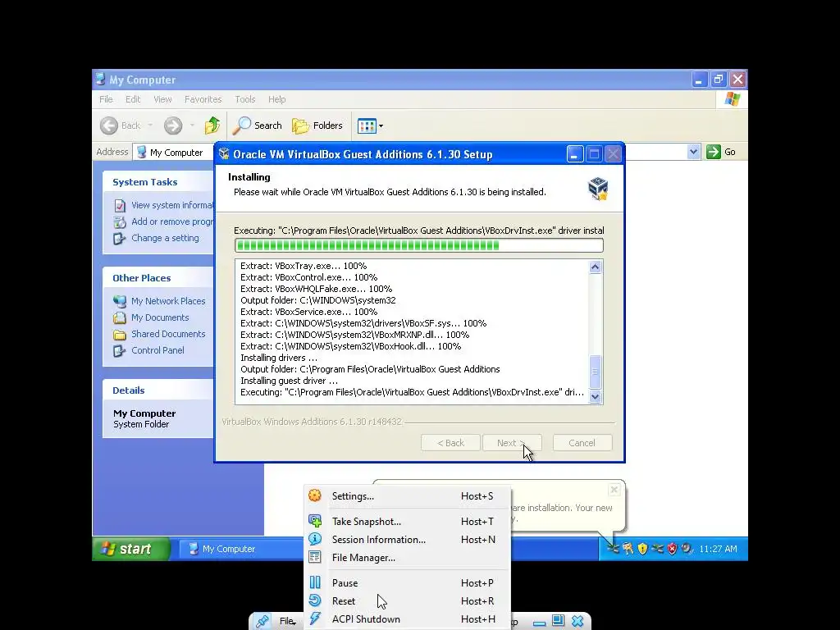The image size is (840, 630).
Task: Click the green Go button
Action: [x=721, y=152]
